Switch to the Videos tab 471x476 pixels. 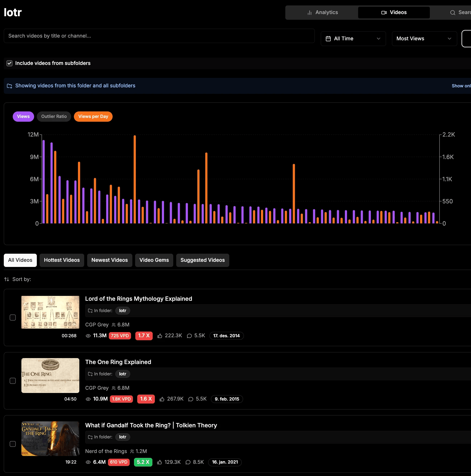(x=394, y=12)
